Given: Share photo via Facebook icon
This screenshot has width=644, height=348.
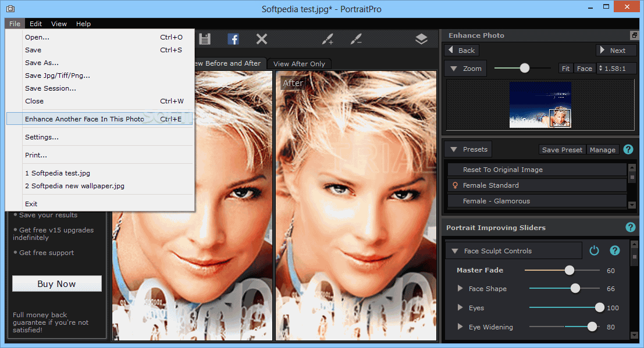Looking at the screenshot, I should point(233,39).
